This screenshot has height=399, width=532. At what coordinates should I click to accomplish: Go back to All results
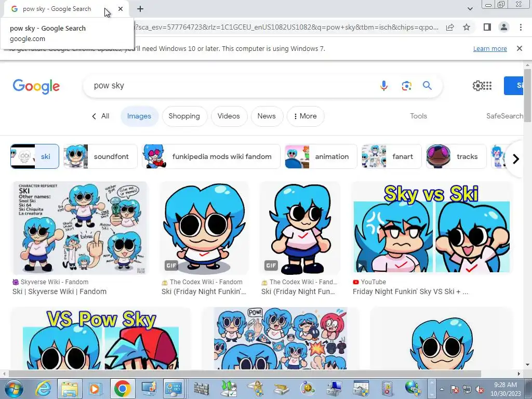[101, 116]
